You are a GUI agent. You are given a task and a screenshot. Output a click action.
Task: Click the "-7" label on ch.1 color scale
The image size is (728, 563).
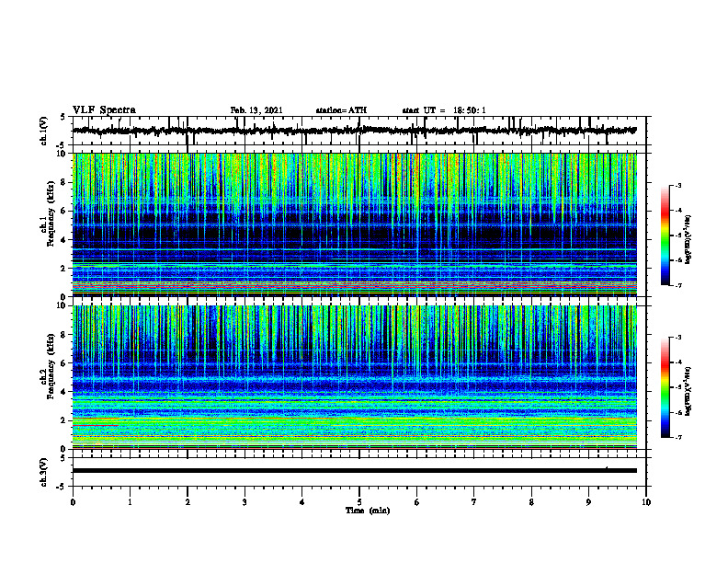click(x=677, y=285)
